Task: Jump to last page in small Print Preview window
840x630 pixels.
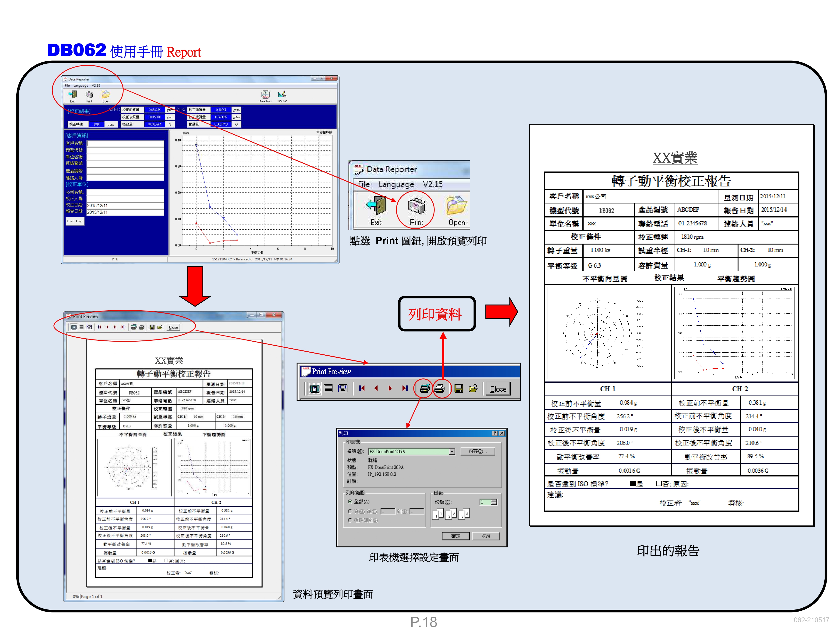Action: coord(123,327)
